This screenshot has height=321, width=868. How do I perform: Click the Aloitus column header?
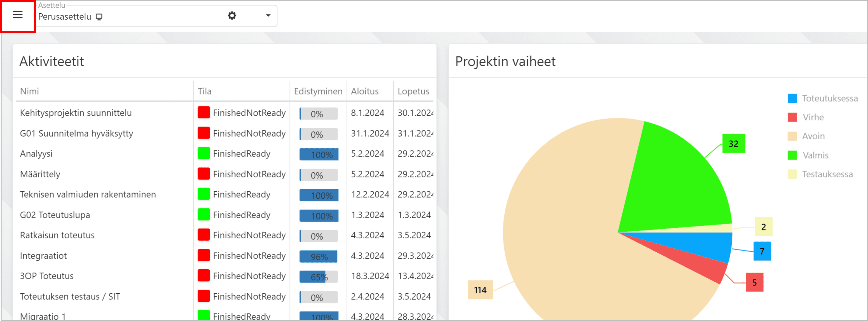[365, 91]
